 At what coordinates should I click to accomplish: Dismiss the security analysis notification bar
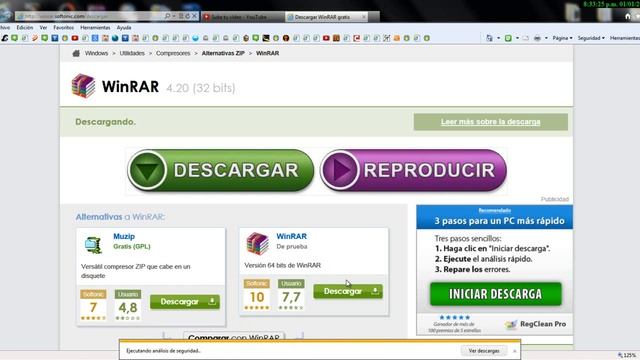tap(514, 351)
